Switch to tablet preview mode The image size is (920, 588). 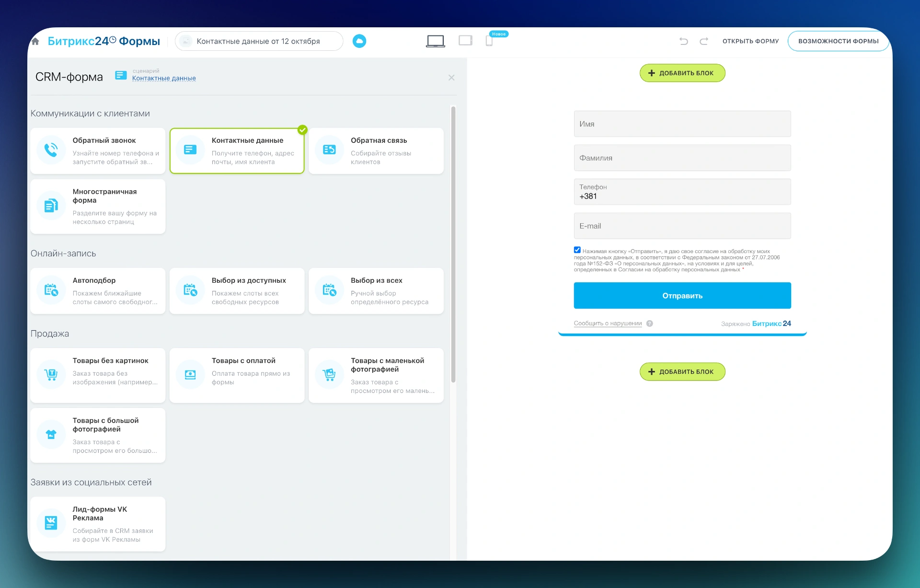coord(465,41)
